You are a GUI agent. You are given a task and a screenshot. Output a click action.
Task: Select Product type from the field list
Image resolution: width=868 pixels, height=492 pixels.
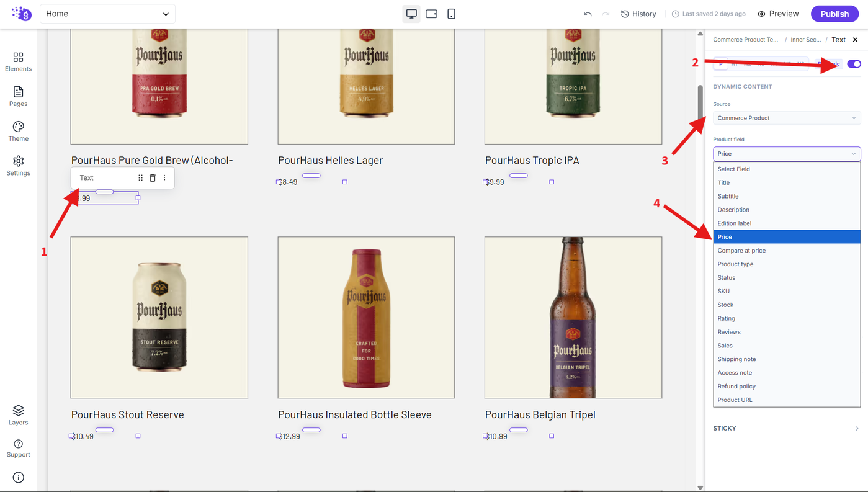click(787, 264)
